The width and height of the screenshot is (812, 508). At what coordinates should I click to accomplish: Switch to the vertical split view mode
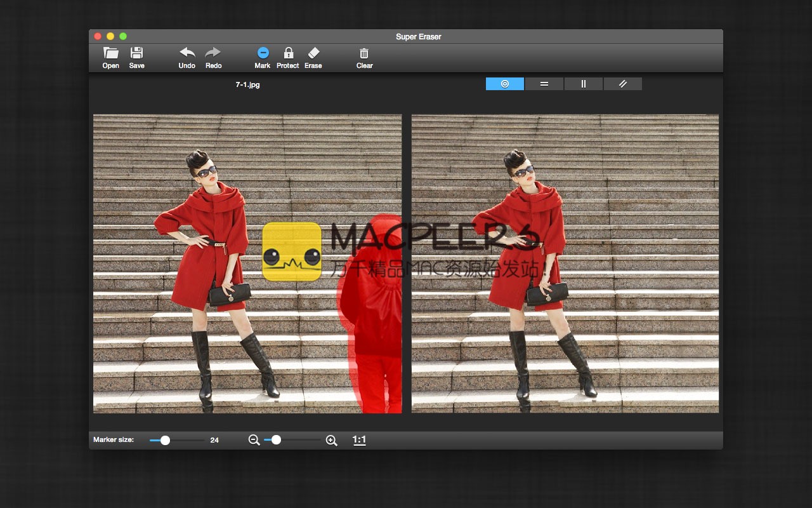[584, 84]
